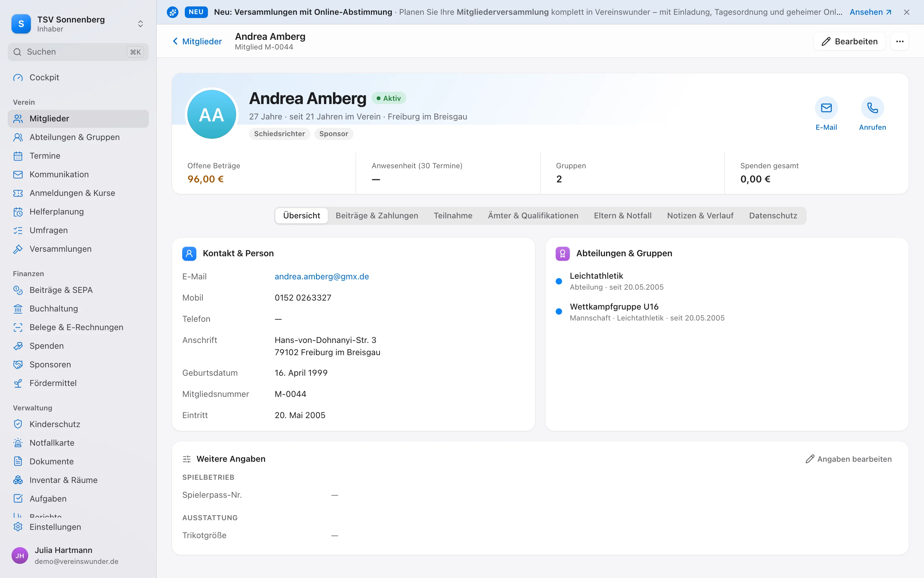Open Einstellungen in sidebar
The height and width of the screenshot is (578, 924).
click(78, 527)
